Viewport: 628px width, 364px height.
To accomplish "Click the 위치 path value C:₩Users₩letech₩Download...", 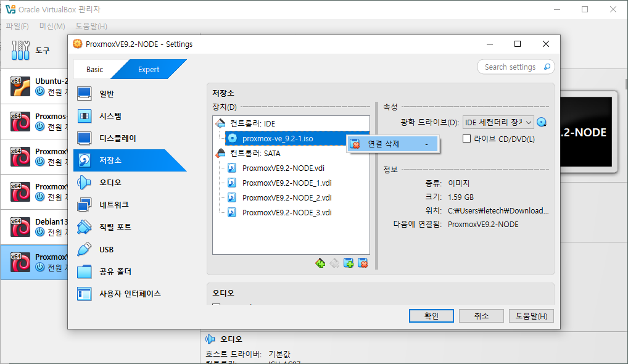I will (x=498, y=210).
